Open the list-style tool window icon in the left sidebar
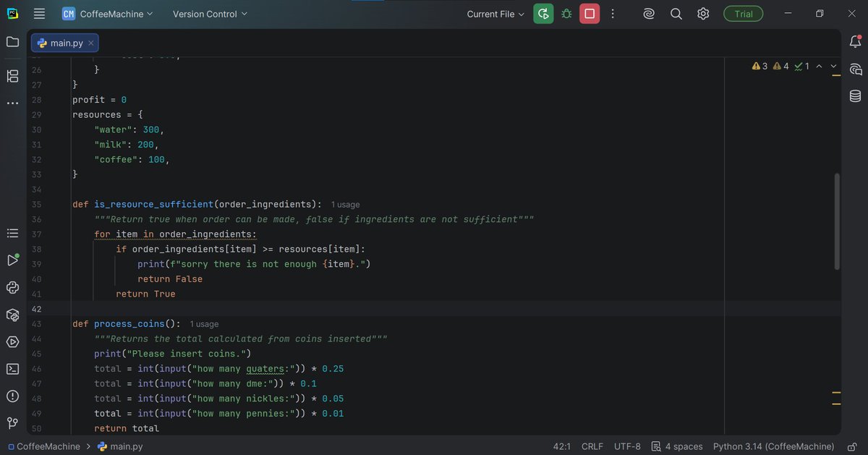868x455 pixels. [12, 233]
